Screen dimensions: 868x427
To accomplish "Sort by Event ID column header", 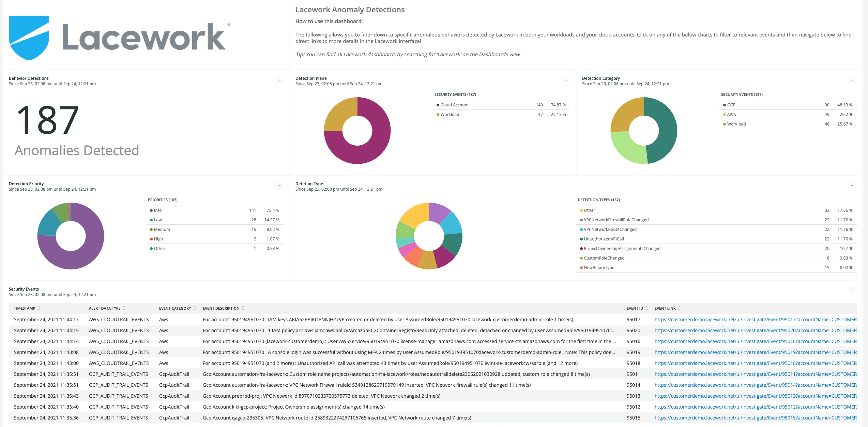I will pyautogui.click(x=635, y=308).
